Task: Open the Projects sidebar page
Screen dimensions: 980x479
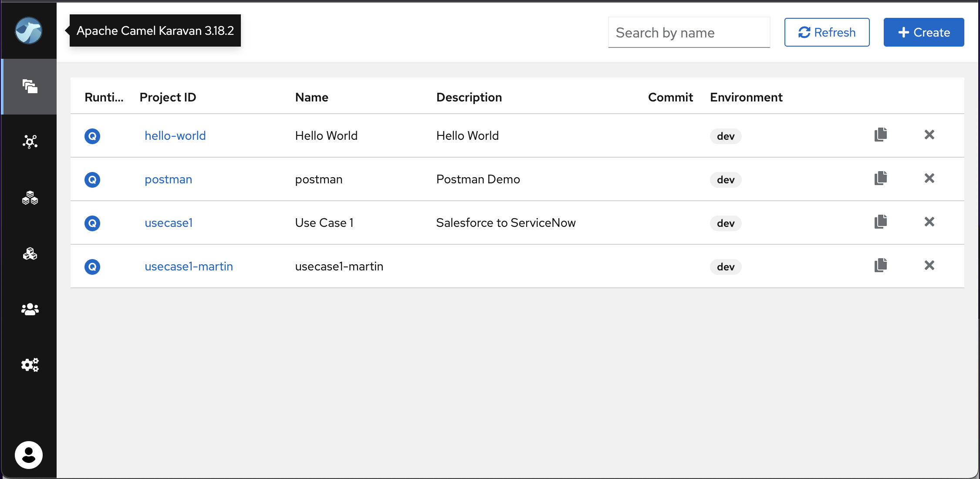Action: [x=30, y=86]
